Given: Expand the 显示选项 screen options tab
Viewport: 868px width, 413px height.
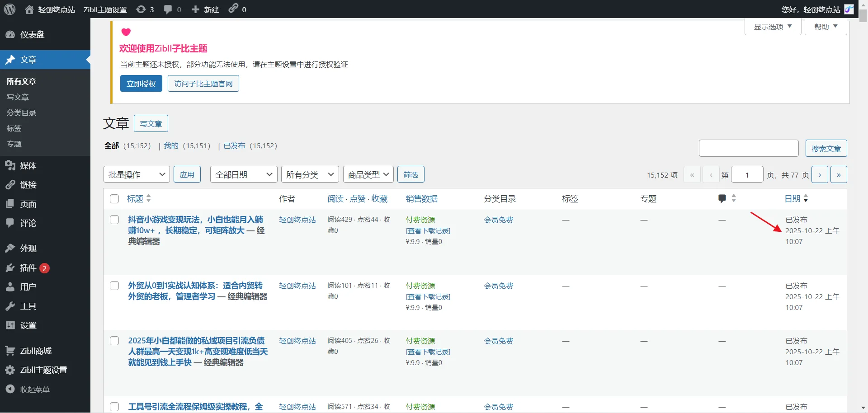Looking at the screenshot, I should click(773, 27).
